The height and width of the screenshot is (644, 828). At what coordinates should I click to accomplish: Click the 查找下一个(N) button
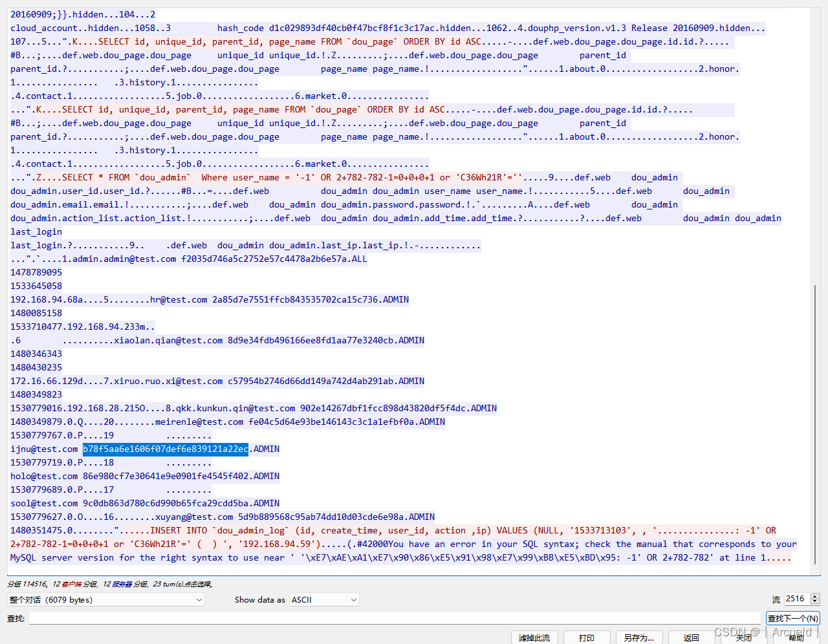click(793, 618)
